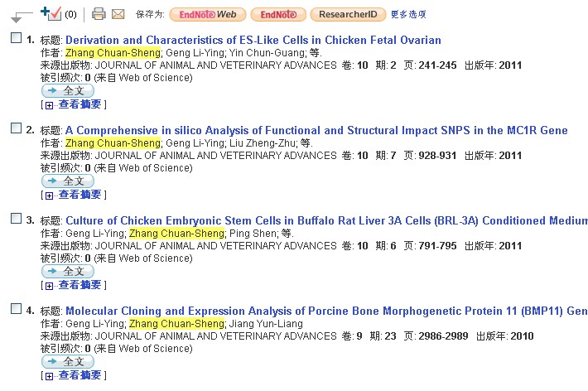This screenshot has height=391, width=588.
Task: Select the checkbox for record 2
Action: point(16,128)
